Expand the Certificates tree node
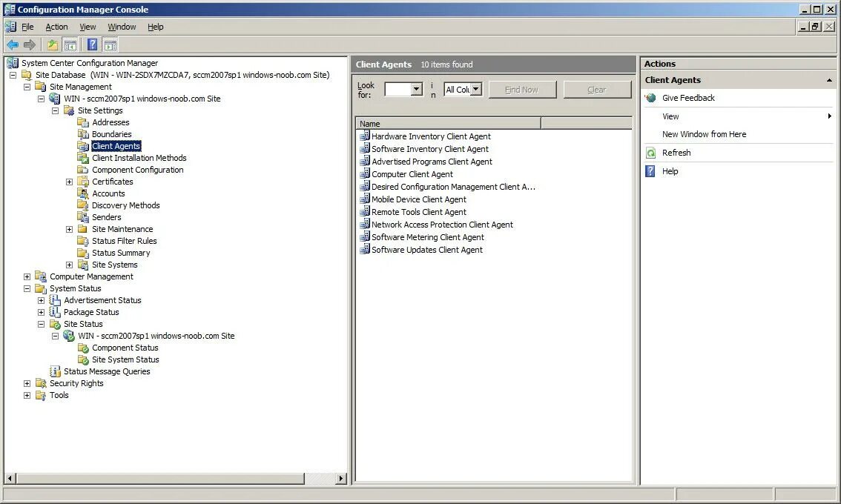The width and height of the screenshot is (841, 504). coord(70,181)
